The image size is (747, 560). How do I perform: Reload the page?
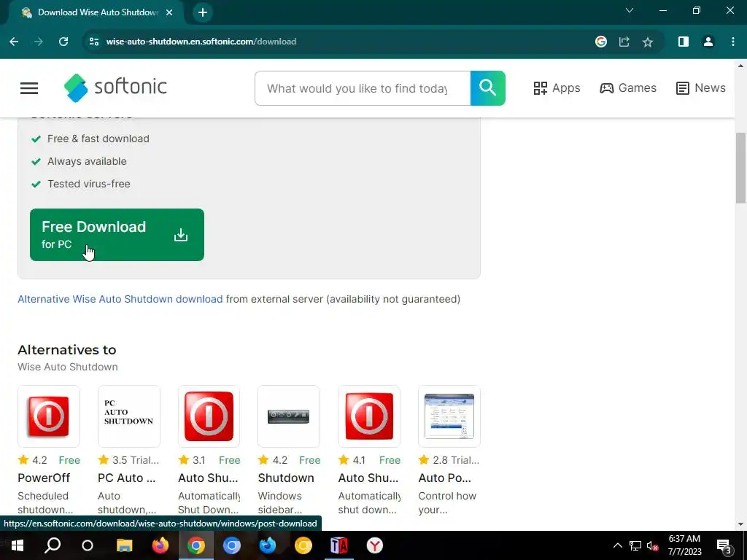pos(63,42)
